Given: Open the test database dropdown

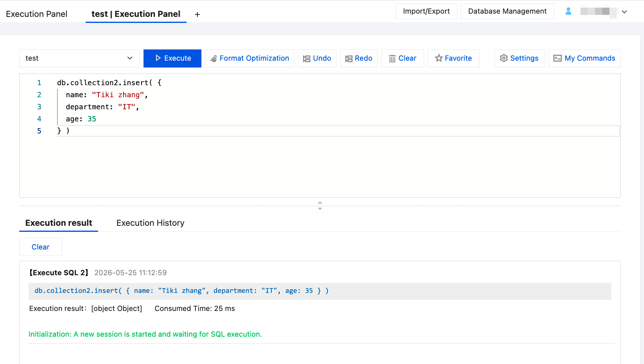Looking at the screenshot, I should click(80, 58).
